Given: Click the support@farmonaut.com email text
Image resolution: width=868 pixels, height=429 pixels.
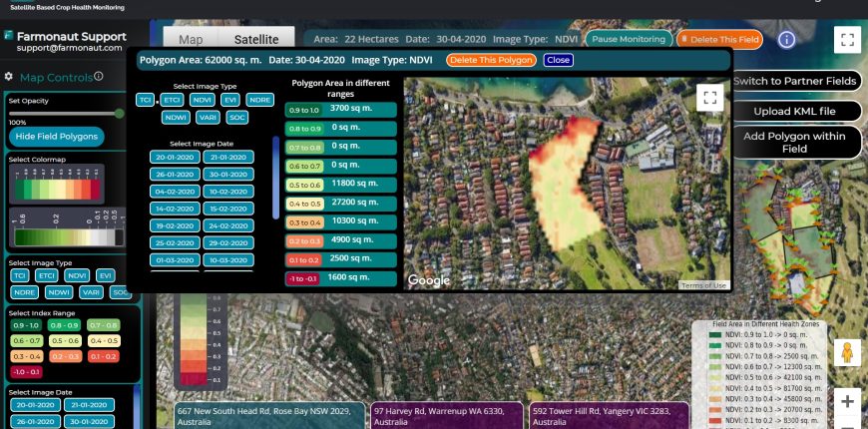Looking at the screenshot, I should pyautogui.click(x=69, y=48).
